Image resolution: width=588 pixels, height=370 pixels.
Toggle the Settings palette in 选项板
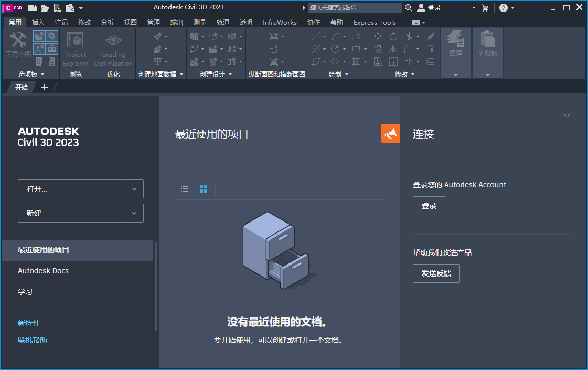(51, 36)
